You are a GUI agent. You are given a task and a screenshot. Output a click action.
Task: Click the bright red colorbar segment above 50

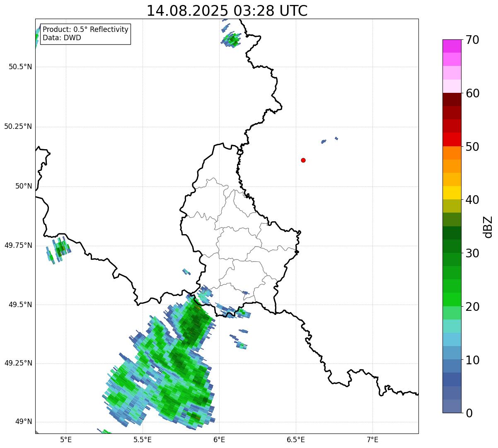tap(452, 139)
